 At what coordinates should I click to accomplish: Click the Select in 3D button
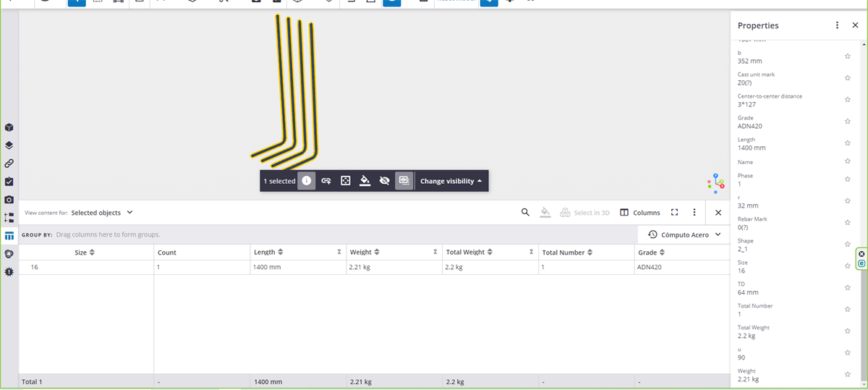coord(585,213)
